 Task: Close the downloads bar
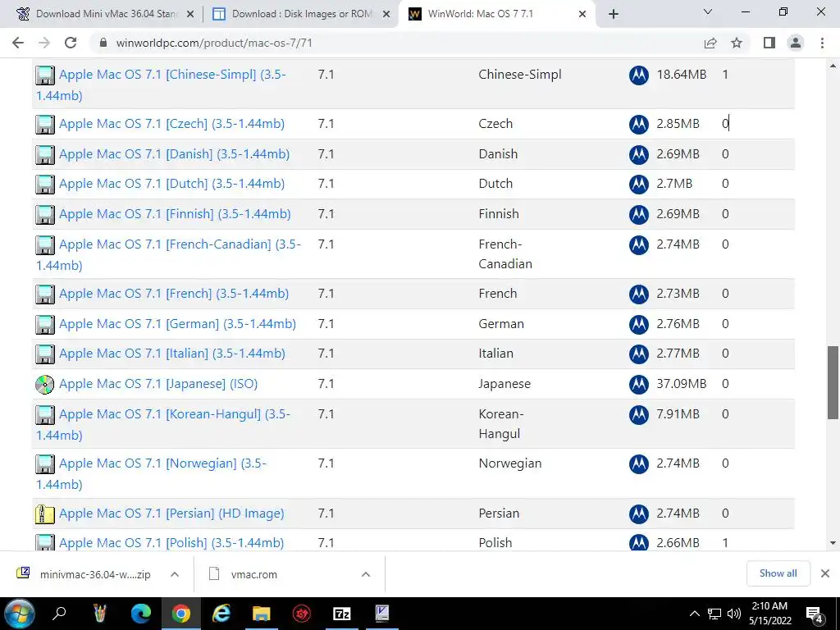pyautogui.click(x=825, y=573)
